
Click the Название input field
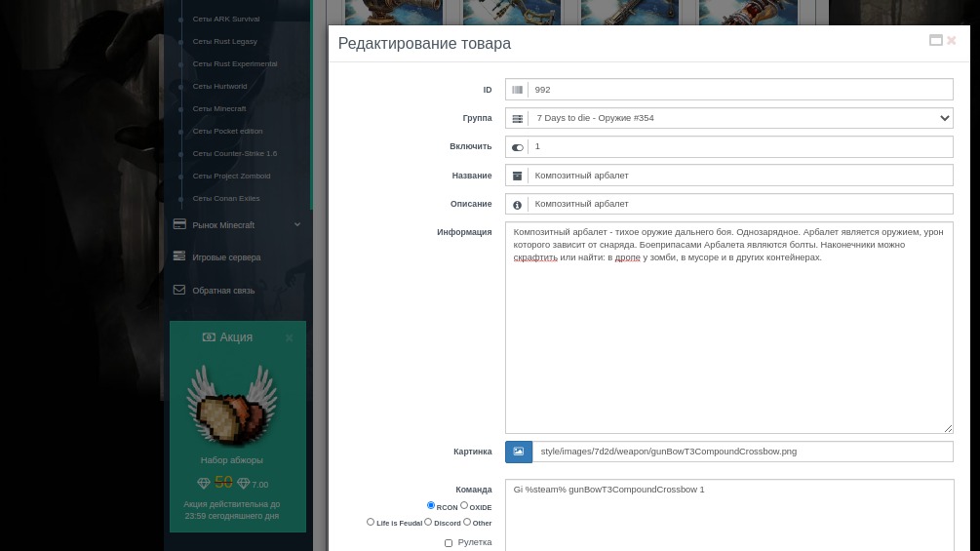point(739,176)
